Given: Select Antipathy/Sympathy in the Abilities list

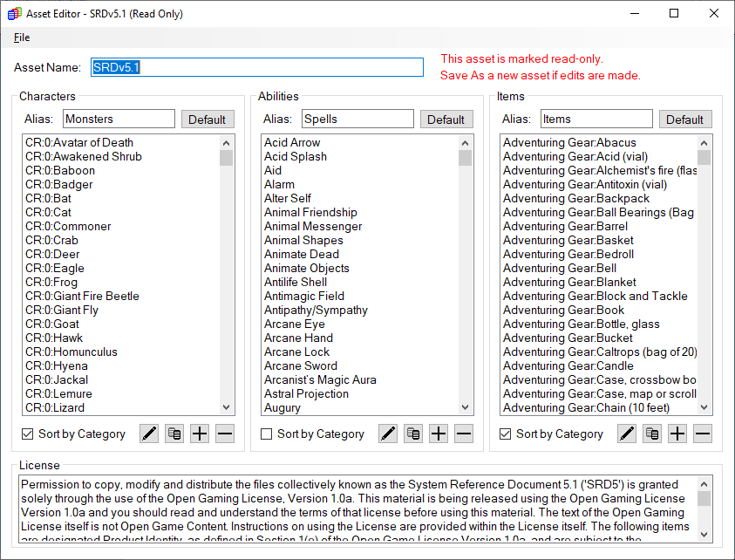Looking at the screenshot, I should (x=360, y=311).
